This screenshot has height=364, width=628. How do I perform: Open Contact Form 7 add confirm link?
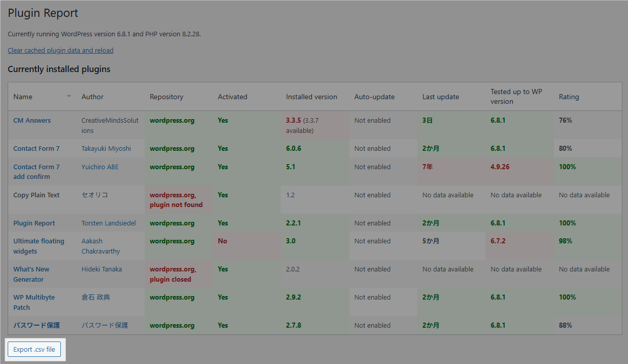coord(36,172)
